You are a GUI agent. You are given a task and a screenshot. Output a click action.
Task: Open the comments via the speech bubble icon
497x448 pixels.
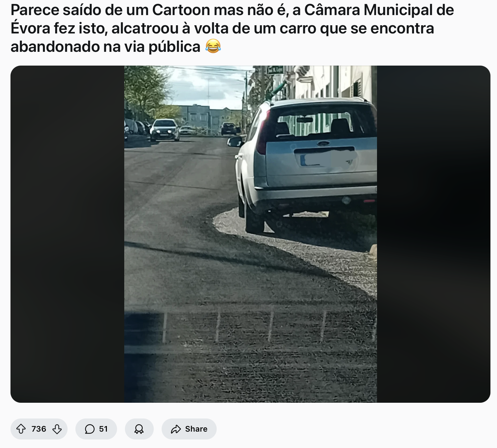tap(89, 429)
